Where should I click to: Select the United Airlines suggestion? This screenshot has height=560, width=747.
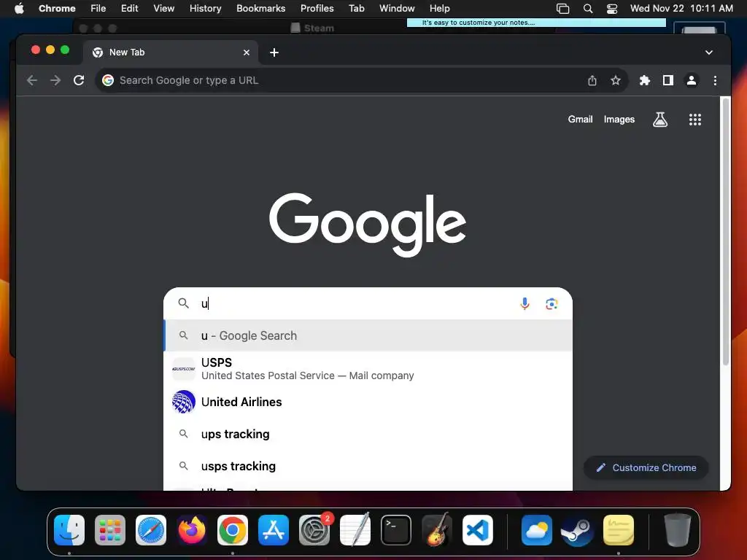click(368, 402)
